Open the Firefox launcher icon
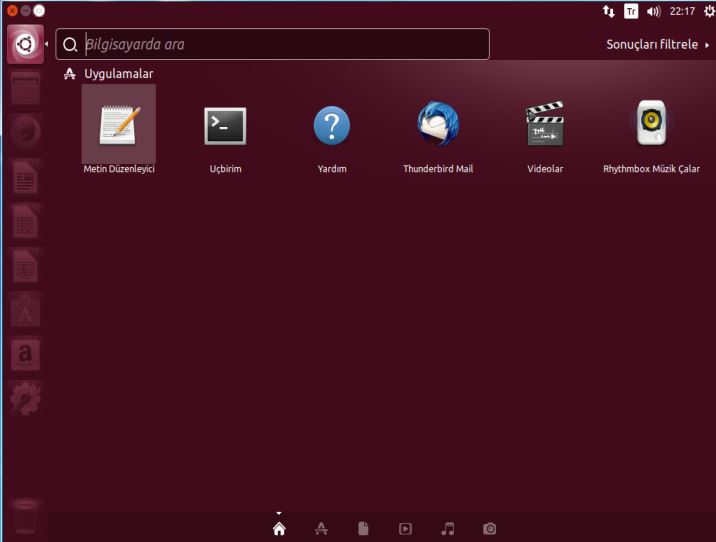 pos(26,132)
